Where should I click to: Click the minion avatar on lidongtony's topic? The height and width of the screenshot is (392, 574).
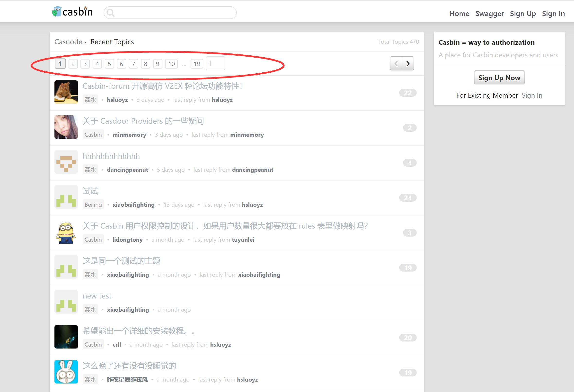66,232
